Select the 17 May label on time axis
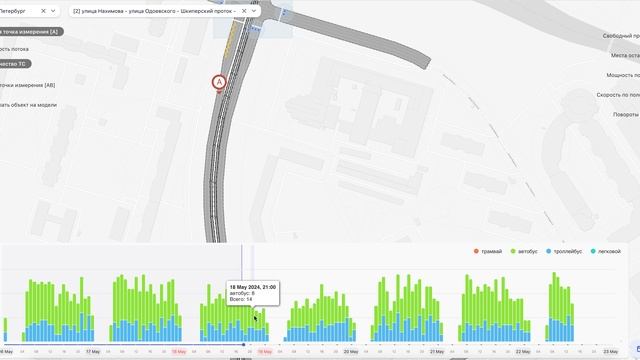The width and height of the screenshot is (640, 360). [x=93, y=351]
